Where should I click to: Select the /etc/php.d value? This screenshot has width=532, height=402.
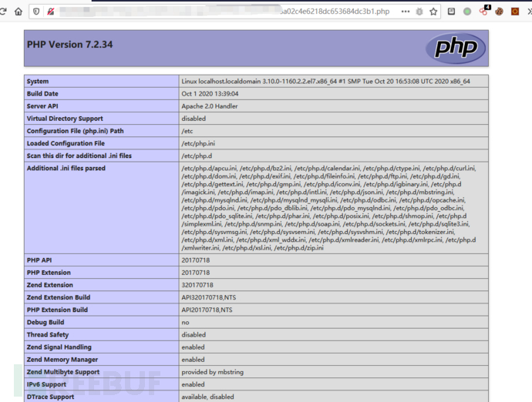pyautogui.click(x=197, y=156)
